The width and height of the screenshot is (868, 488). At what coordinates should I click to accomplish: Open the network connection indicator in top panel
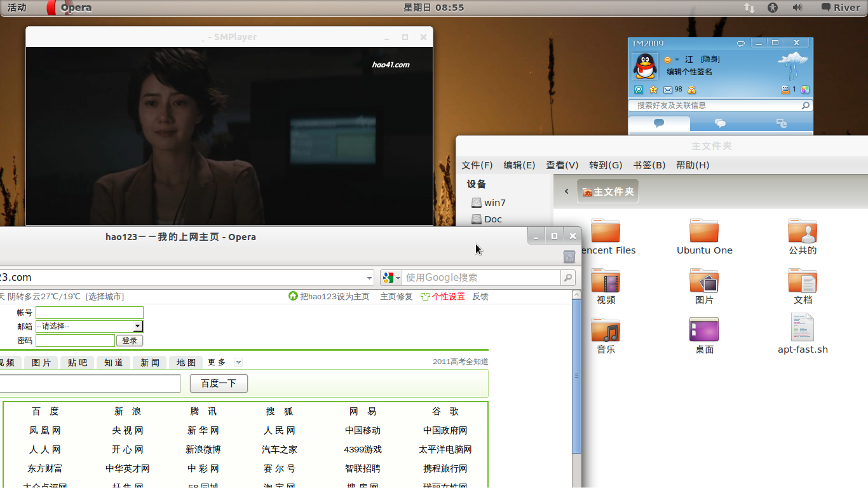(x=750, y=8)
